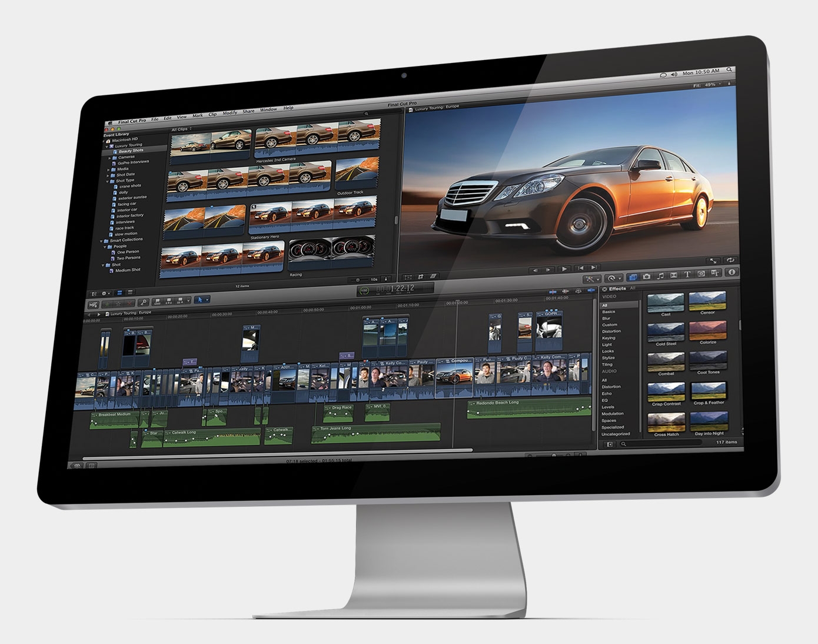Open the Select tool arrow dropdown
This screenshot has width=818, height=644.
(x=202, y=300)
